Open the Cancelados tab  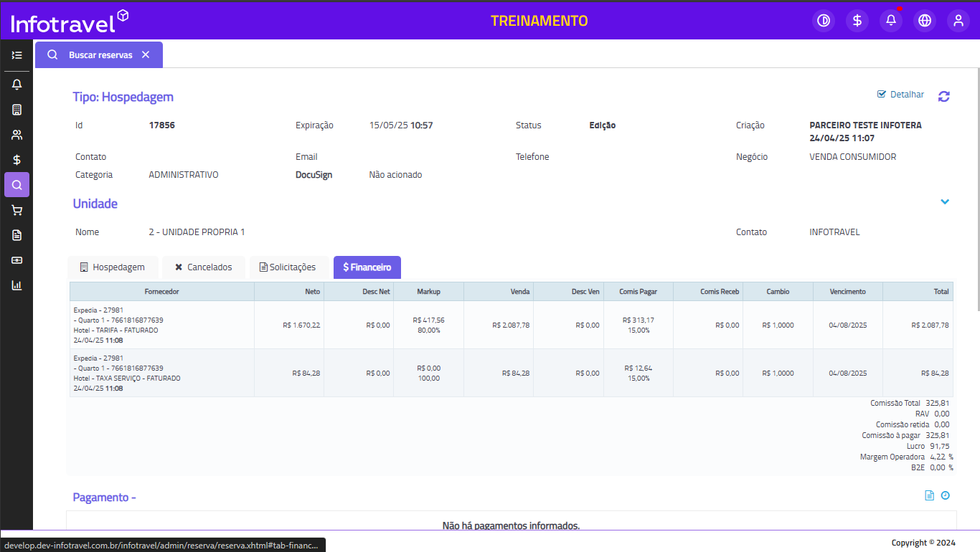pyautogui.click(x=203, y=267)
